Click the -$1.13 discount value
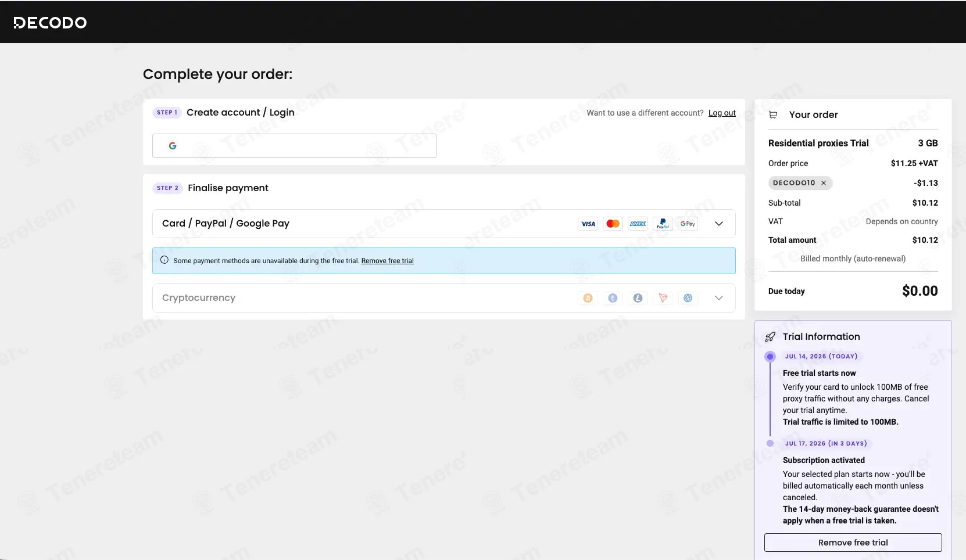Image resolution: width=966 pixels, height=560 pixels. pyautogui.click(x=926, y=183)
